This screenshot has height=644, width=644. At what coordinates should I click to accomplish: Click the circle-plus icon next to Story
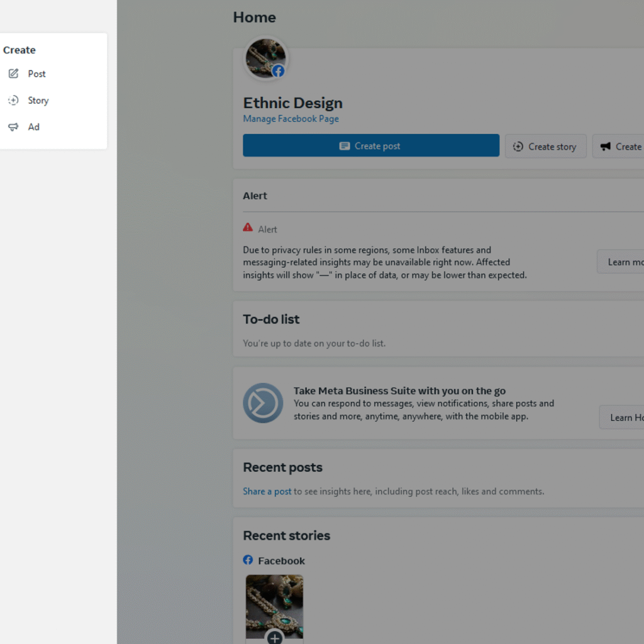click(x=13, y=101)
